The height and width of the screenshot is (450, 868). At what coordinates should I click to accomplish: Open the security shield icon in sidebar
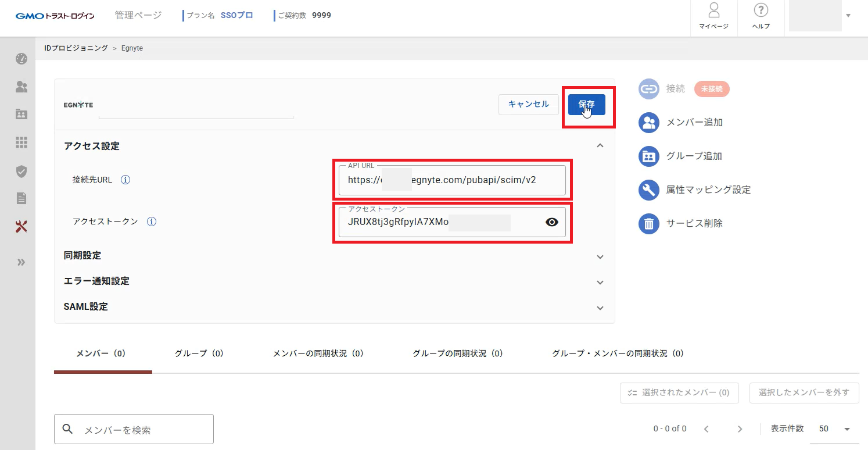coord(21,171)
